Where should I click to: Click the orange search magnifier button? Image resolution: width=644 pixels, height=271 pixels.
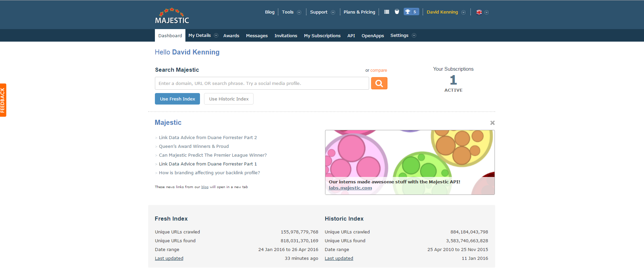pos(379,83)
